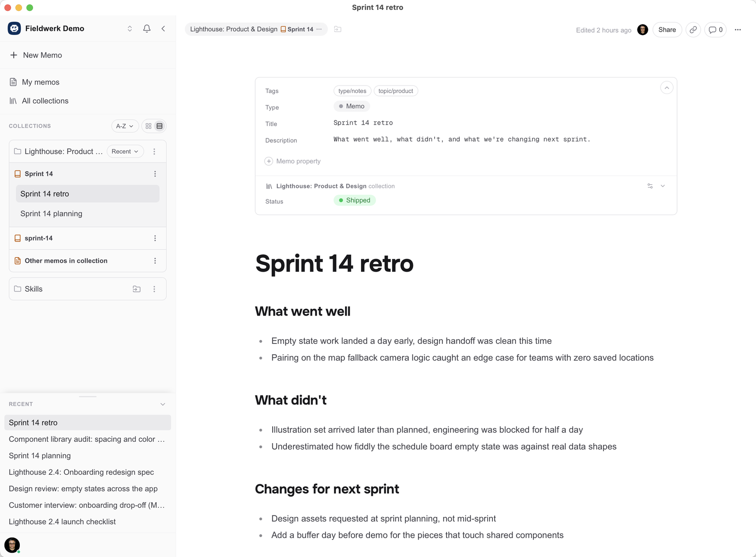Copy memo link icon button
This screenshot has height=557, width=756.
(693, 30)
